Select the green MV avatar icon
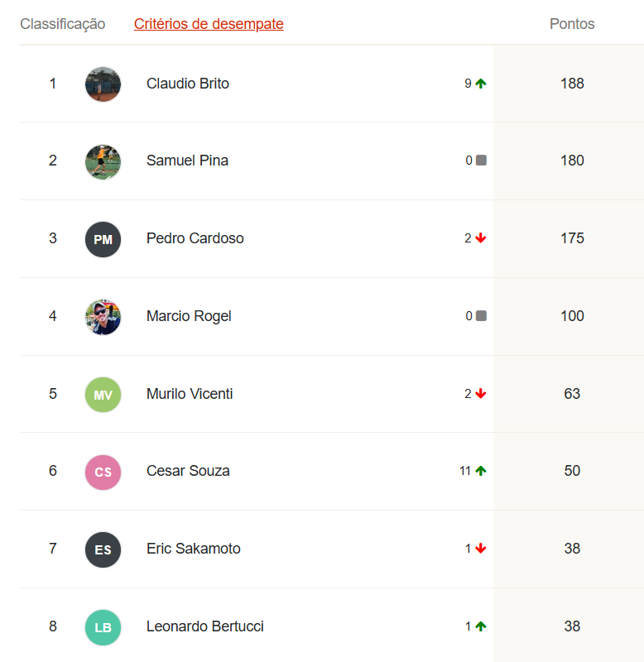644x662 pixels. point(103,395)
